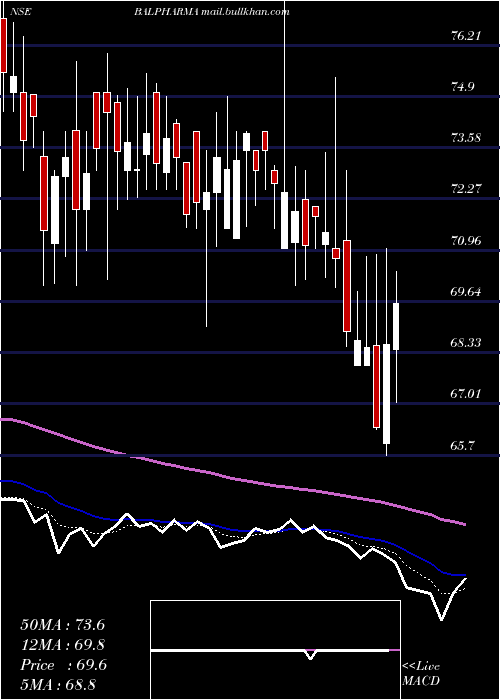
Task: Click the BALPHARMA mail.bullkhan.com title text
Action: coord(212,12)
